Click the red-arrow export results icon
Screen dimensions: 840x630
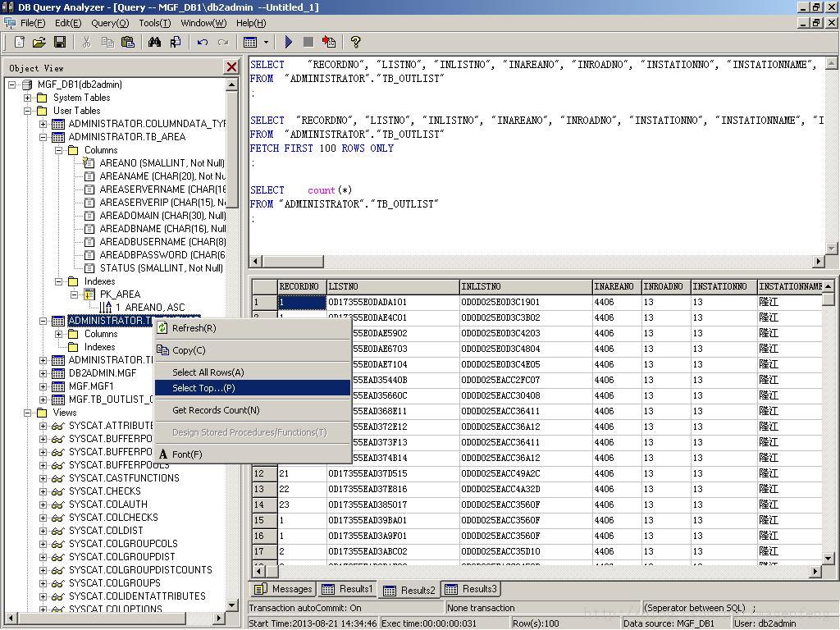point(329,42)
